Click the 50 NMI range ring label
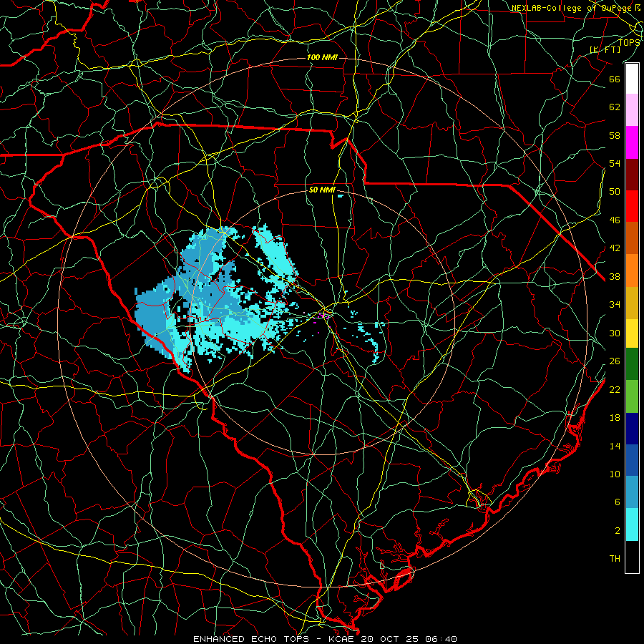 click(x=322, y=190)
